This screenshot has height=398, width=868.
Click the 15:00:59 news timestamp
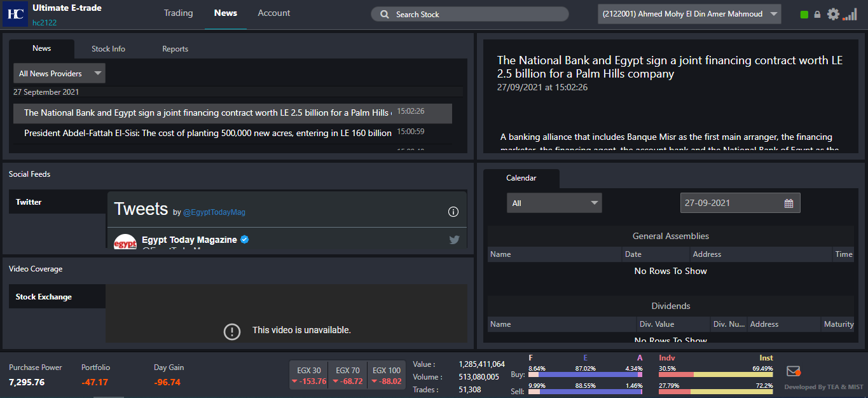pos(411,132)
